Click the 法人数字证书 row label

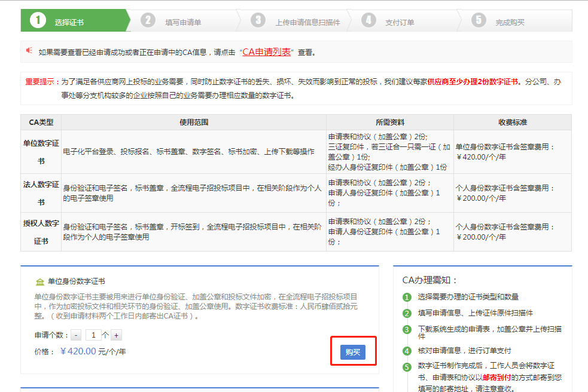click(x=41, y=193)
